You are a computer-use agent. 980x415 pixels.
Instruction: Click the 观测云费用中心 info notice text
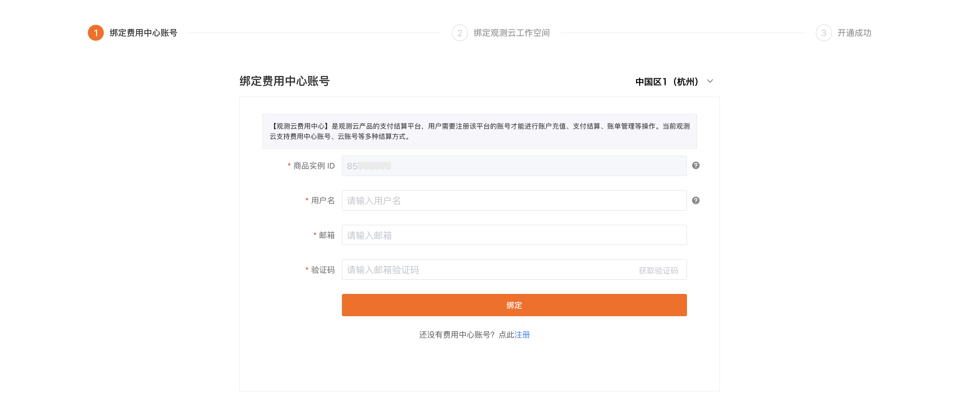coord(479,131)
